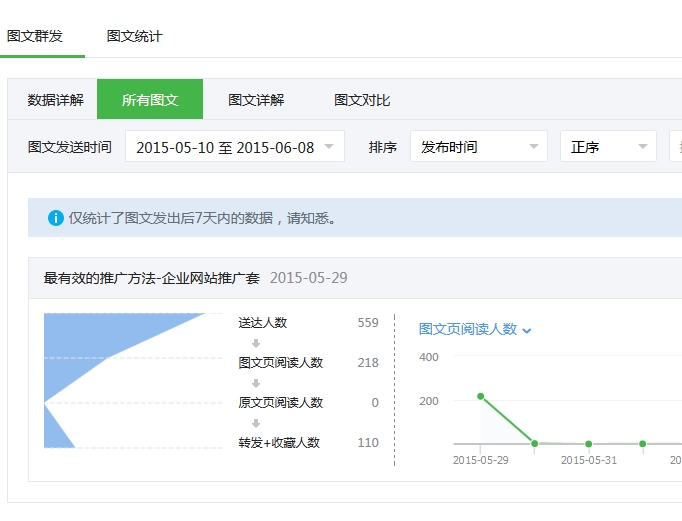682x521 pixels.
Task: Click the arrow below 图文页阅读人数 in funnel
Action: 256,383
